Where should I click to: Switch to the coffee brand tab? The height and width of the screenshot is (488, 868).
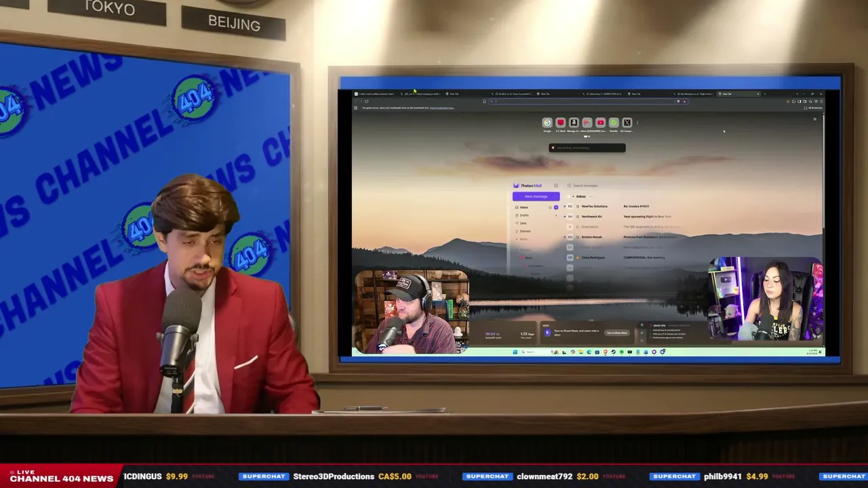[376, 94]
